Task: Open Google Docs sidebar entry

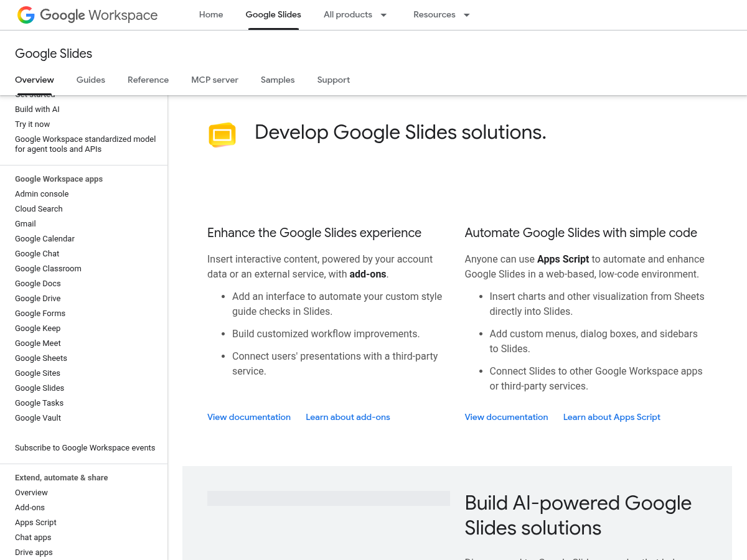Action: (38, 283)
